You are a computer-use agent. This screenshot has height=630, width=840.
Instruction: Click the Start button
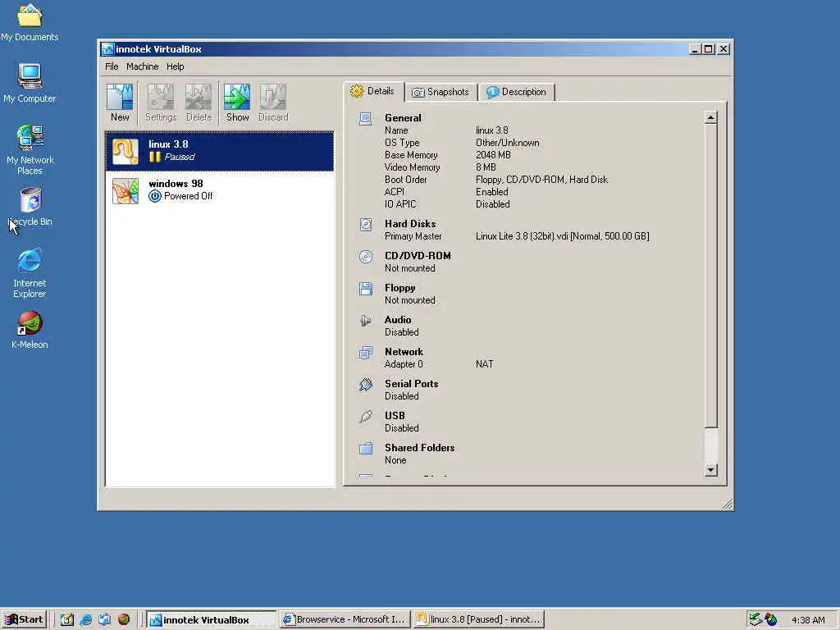tap(24, 619)
